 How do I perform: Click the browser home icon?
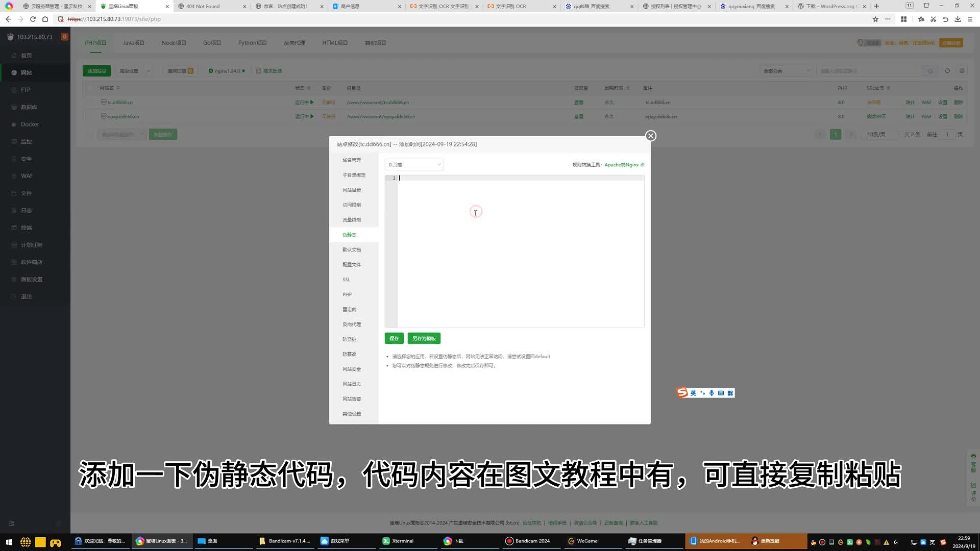pos(45,19)
